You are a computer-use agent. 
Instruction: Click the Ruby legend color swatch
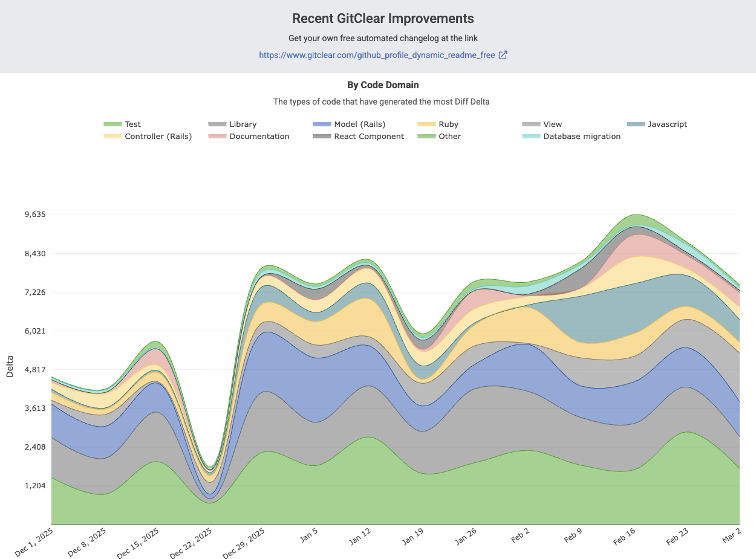click(426, 124)
